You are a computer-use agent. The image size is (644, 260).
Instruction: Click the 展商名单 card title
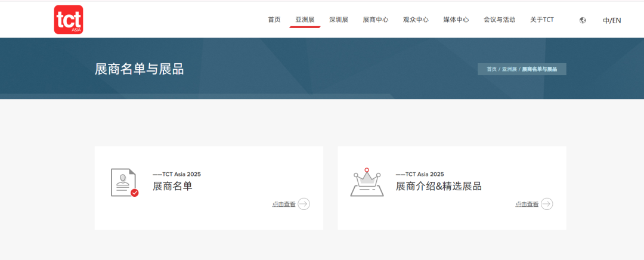172,187
